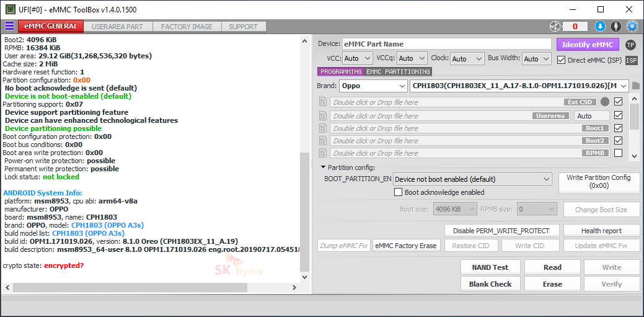Viewport: 644px width, 317px height.
Task: Click the Identify eMMC button
Action: (x=588, y=45)
